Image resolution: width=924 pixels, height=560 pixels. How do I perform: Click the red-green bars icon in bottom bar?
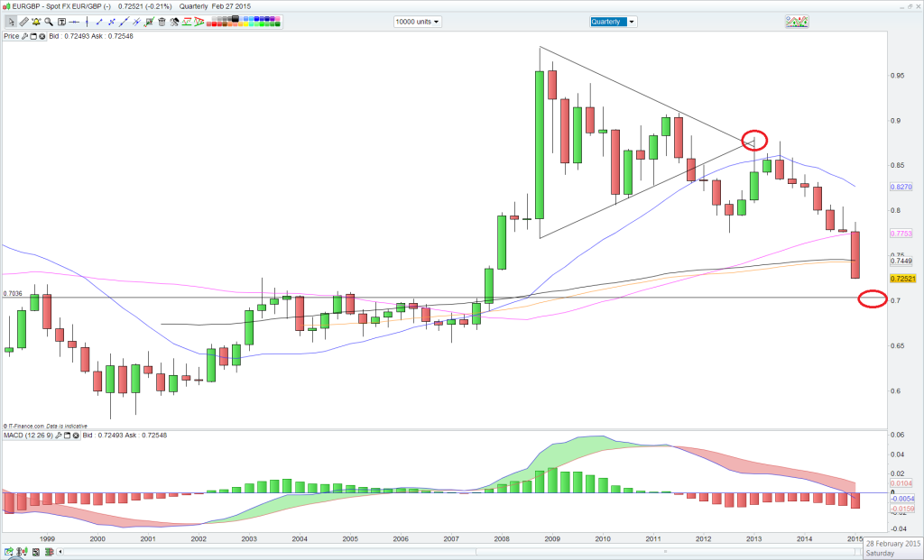(49, 552)
